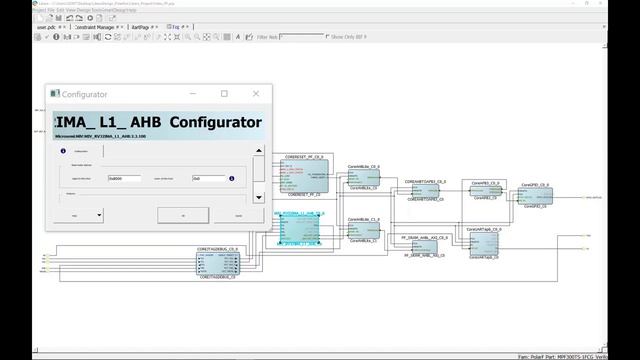
Task: Select the CoreAPB3_C0_0 block on canvas
Action: tap(486, 191)
